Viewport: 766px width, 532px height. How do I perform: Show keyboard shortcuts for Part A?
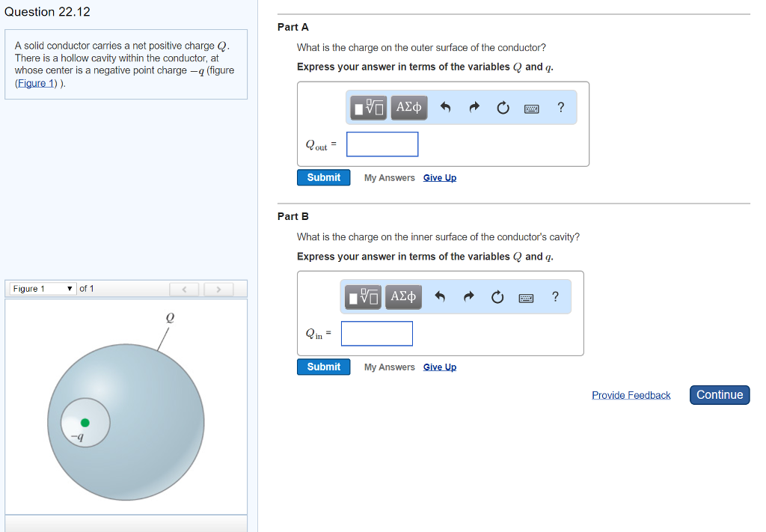click(531, 108)
